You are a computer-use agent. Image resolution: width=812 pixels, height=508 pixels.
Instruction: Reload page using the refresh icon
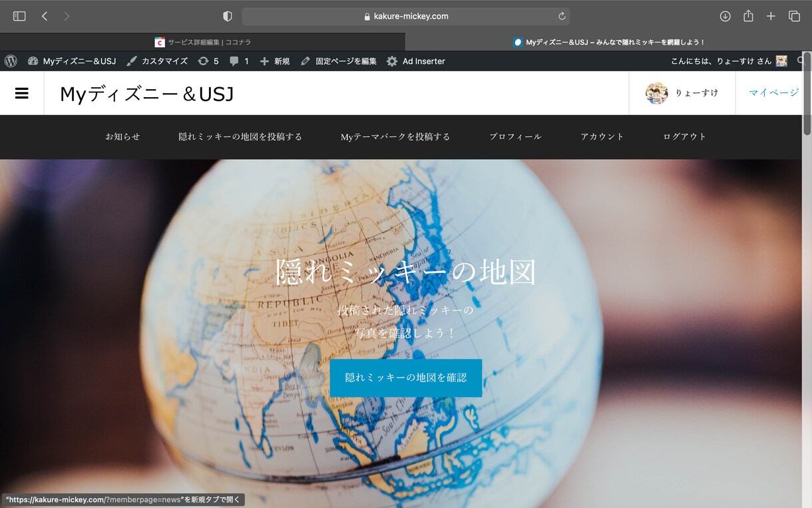click(x=562, y=16)
